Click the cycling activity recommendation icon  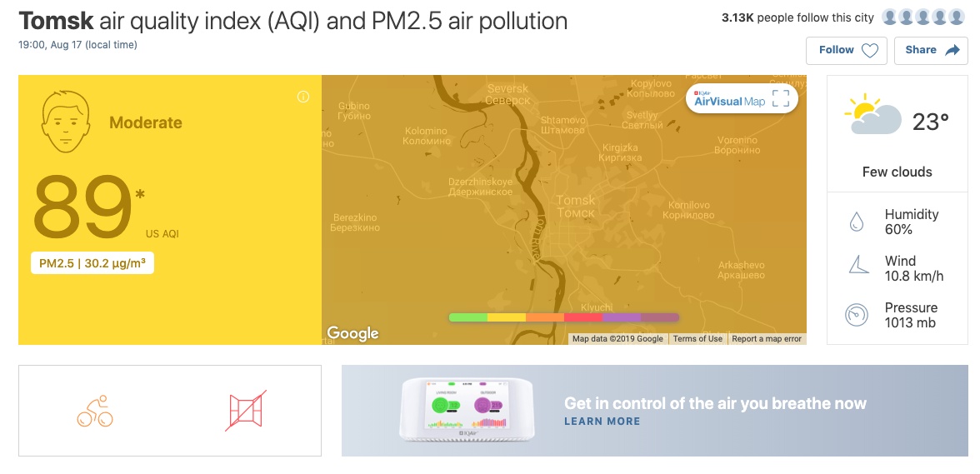click(95, 412)
